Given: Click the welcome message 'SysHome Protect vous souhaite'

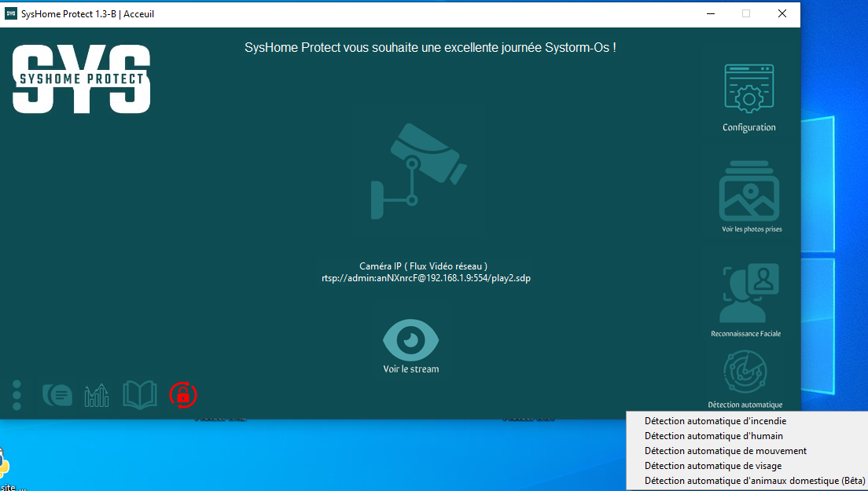Looking at the screenshot, I should tap(430, 48).
